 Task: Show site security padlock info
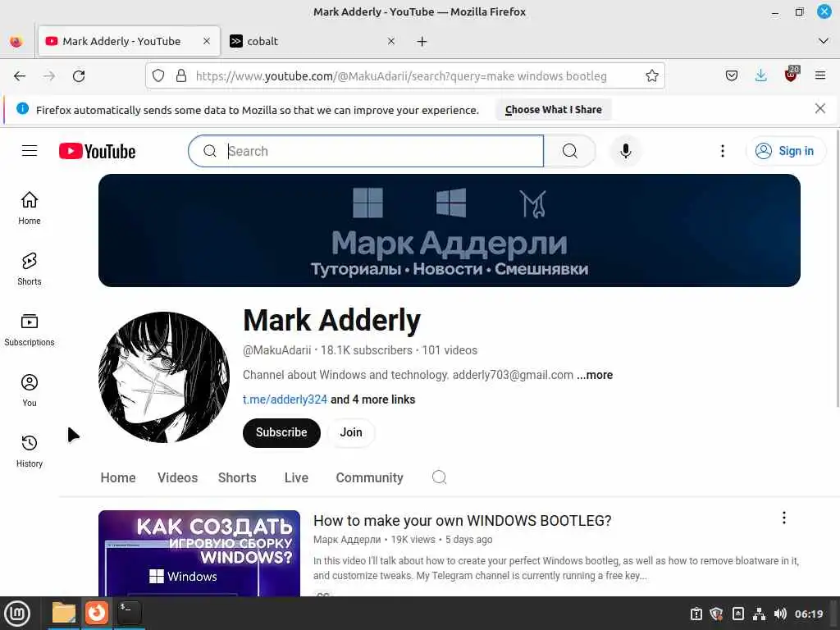point(181,76)
